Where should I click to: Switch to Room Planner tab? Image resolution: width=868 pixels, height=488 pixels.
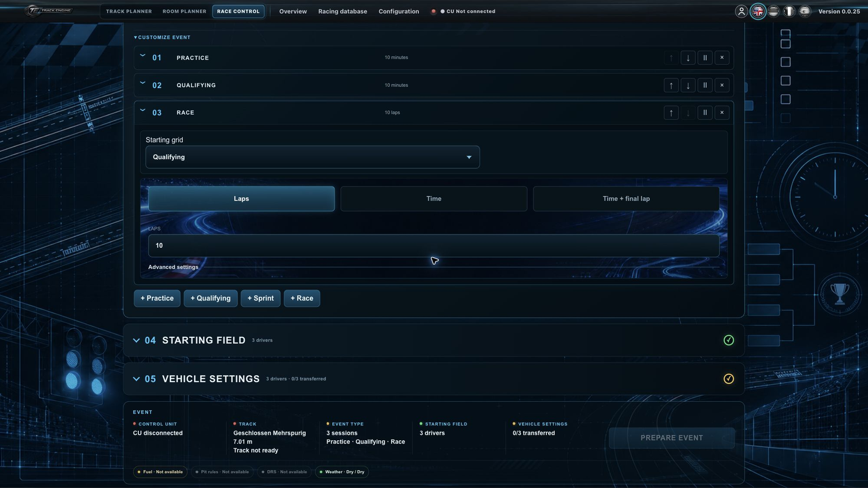point(184,11)
